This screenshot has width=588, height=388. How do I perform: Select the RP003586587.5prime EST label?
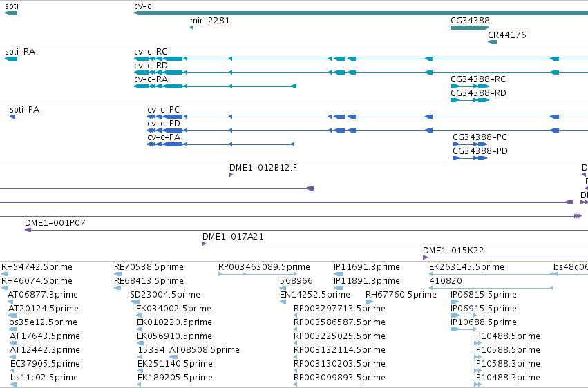click(x=340, y=323)
